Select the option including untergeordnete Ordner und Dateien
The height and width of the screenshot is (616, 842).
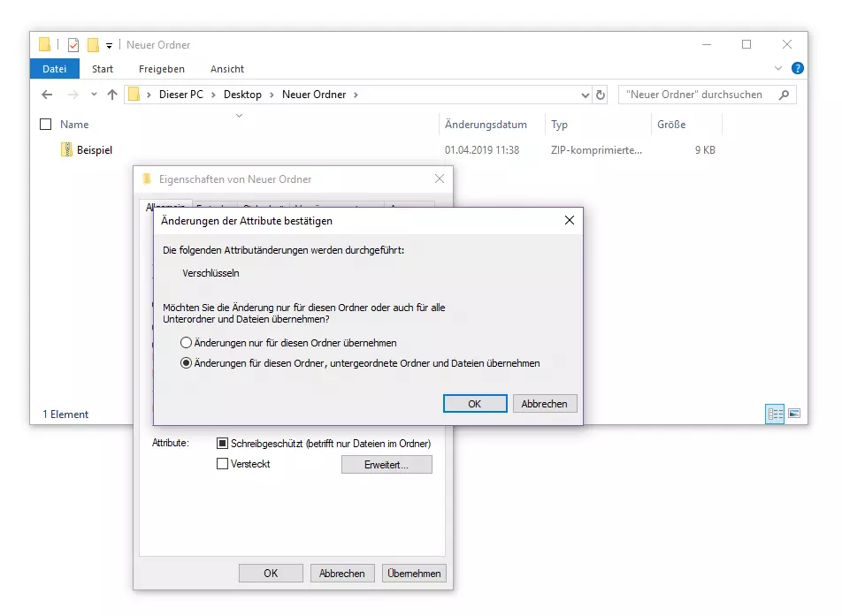click(360, 363)
